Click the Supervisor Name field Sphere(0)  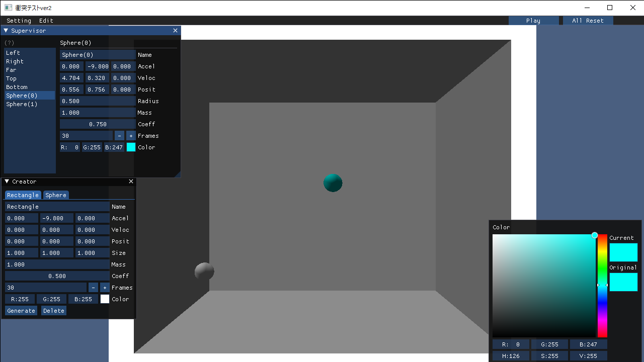[98, 55]
